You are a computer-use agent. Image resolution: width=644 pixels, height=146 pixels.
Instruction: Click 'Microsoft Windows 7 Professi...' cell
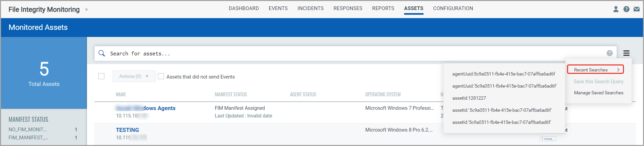coord(399,108)
